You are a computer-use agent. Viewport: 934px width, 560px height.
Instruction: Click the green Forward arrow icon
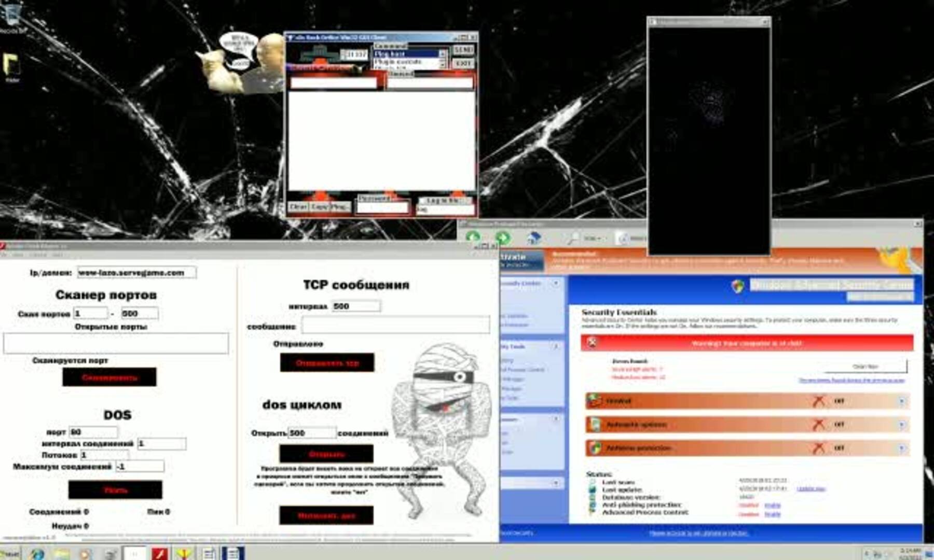(x=502, y=237)
